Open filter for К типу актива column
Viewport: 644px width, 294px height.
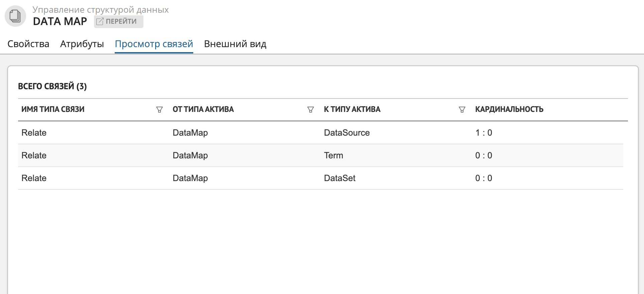coord(462,110)
